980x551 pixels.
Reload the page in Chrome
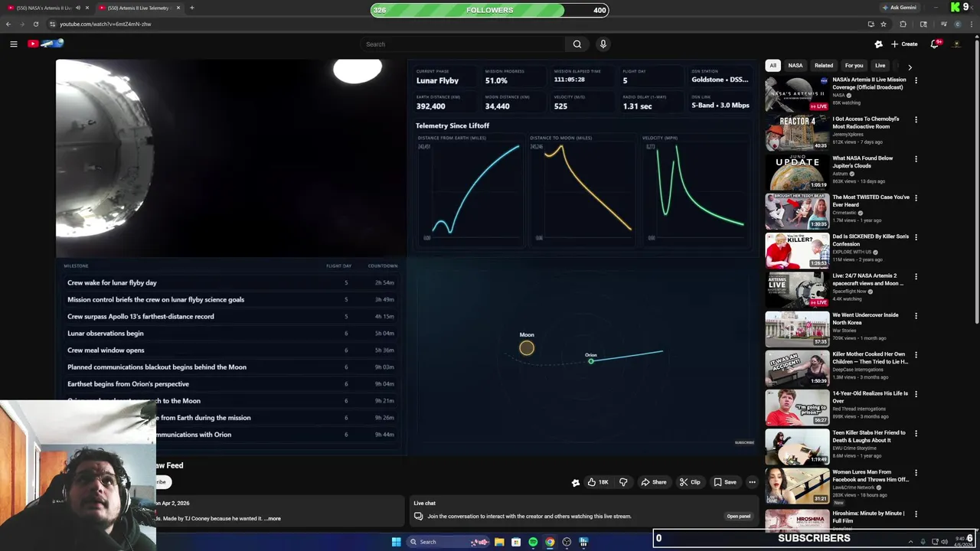point(35,24)
